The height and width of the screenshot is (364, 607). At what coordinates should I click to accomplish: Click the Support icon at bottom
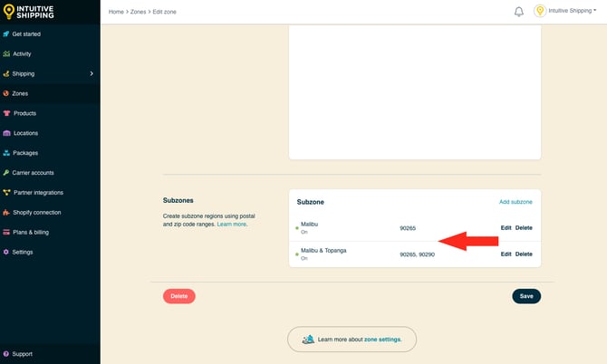(x=6, y=354)
